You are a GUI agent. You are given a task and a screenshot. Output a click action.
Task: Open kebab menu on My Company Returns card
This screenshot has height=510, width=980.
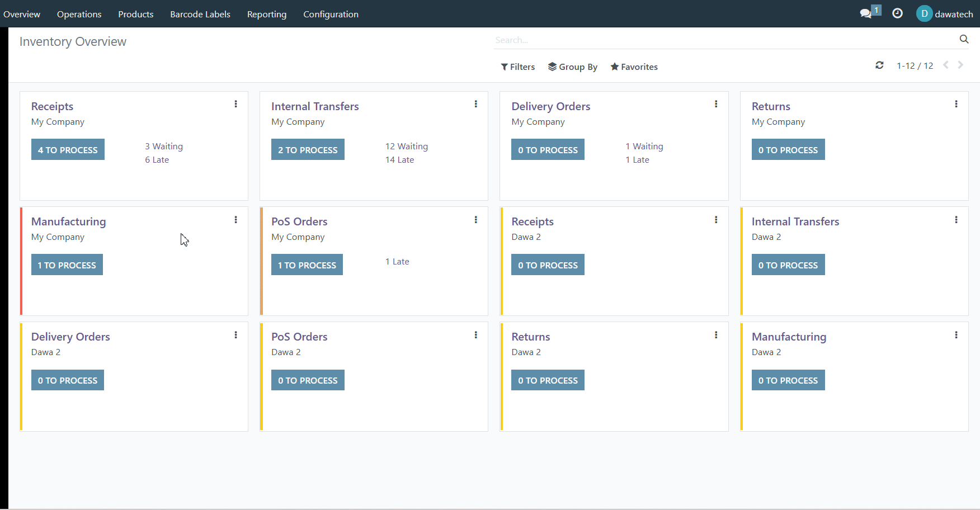click(x=956, y=104)
